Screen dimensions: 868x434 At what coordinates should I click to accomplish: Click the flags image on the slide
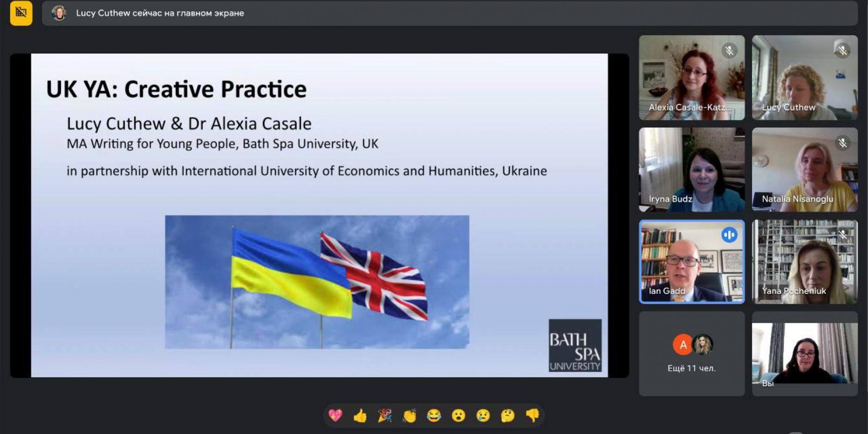[x=317, y=282]
